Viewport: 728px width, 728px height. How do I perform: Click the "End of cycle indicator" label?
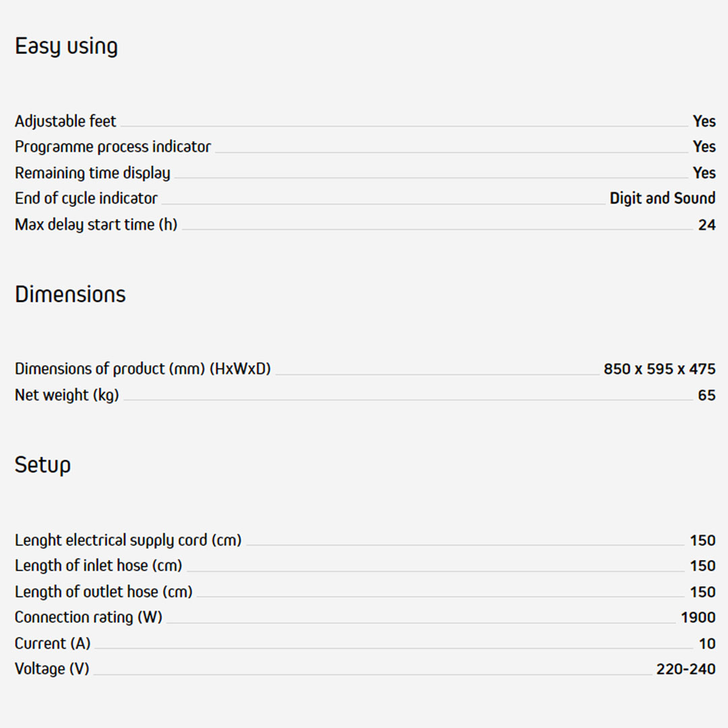[86, 198]
